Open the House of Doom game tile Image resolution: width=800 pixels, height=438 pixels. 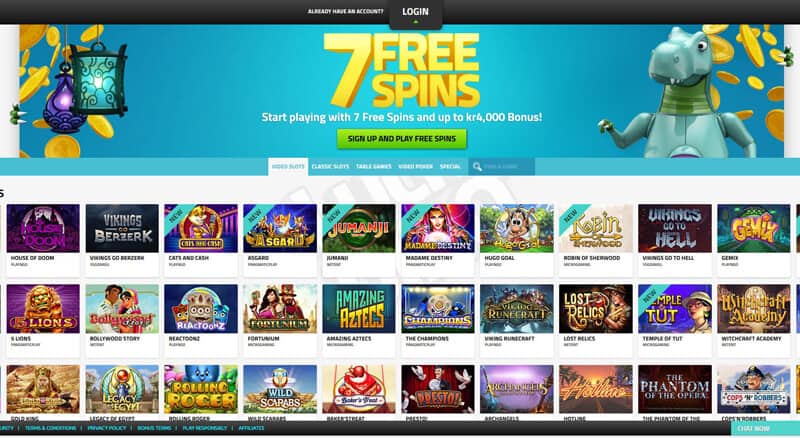tap(43, 229)
